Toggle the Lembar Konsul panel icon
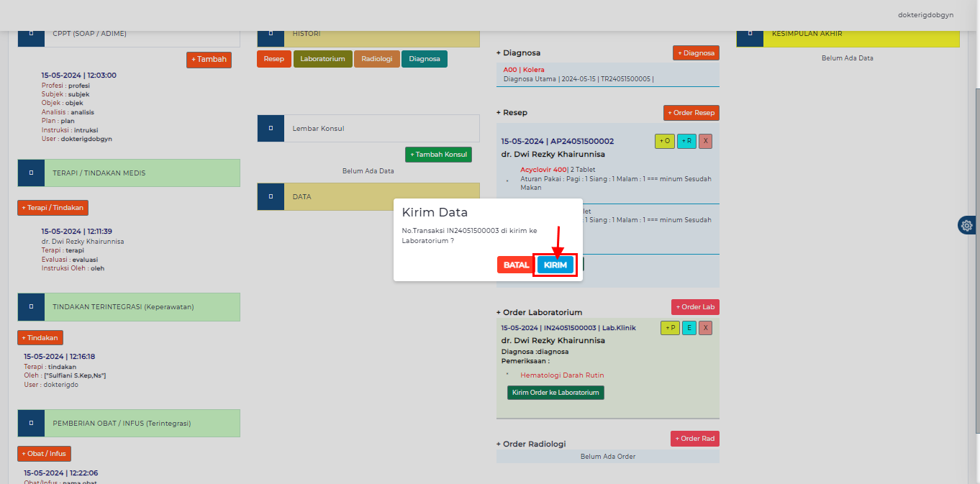Viewport: 980px width, 484px height. tap(271, 128)
